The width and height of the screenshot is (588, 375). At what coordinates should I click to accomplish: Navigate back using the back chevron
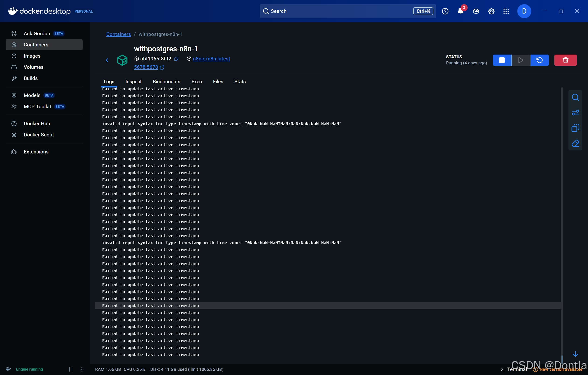(107, 60)
